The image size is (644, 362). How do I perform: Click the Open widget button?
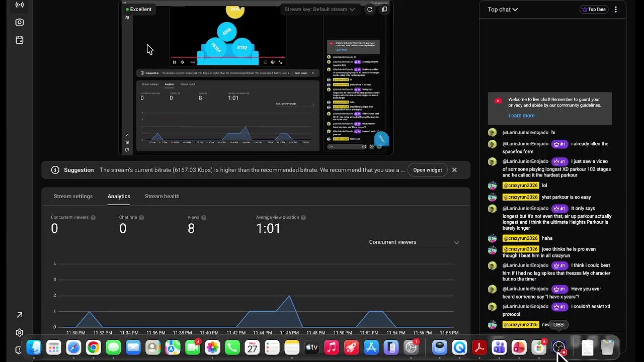[428, 170]
